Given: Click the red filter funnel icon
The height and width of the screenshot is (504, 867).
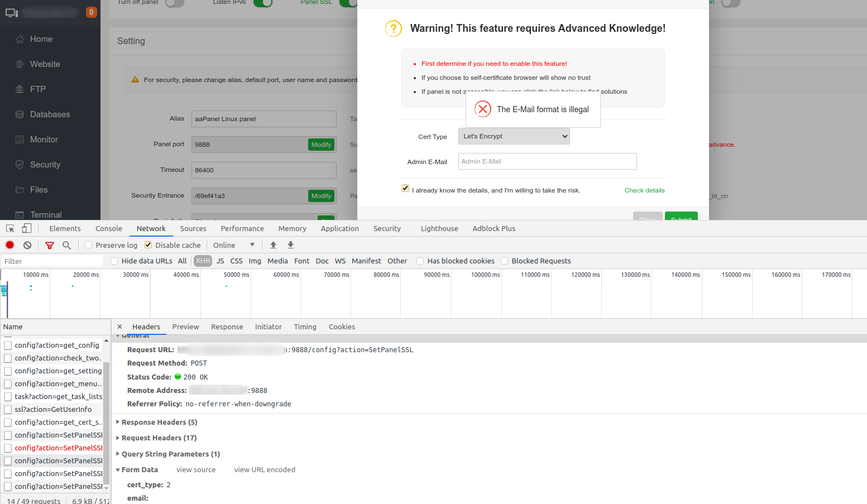Looking at the screenshot, I should pos(50,245).
